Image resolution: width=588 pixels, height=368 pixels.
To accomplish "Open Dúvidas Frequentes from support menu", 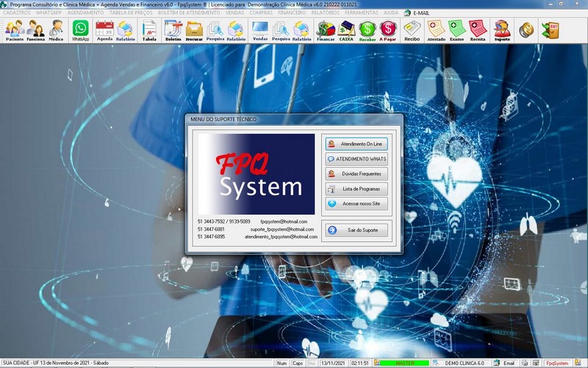I will [x=356, y=174].
